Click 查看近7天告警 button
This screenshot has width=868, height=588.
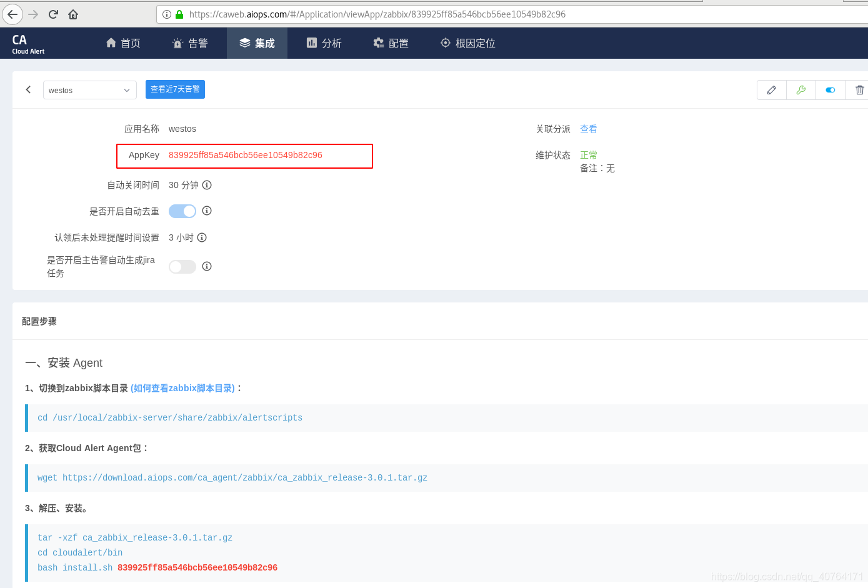pos(175,89)
